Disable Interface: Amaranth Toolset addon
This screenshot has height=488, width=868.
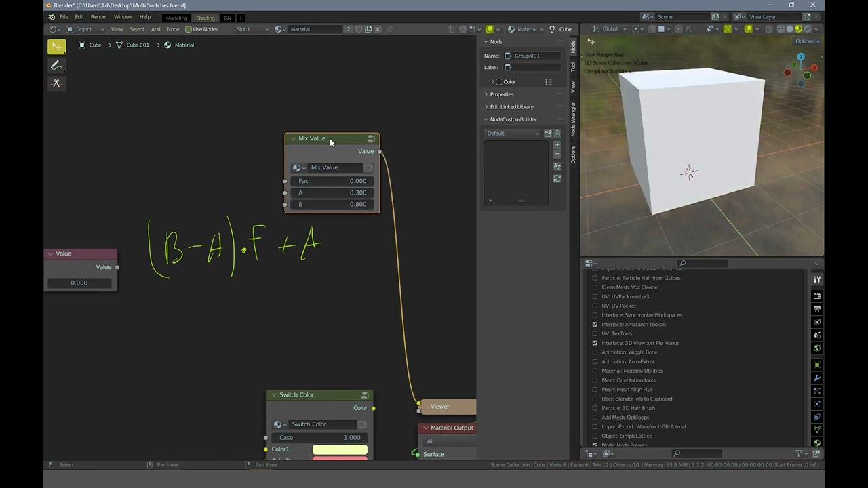click(x=595, y=325)
